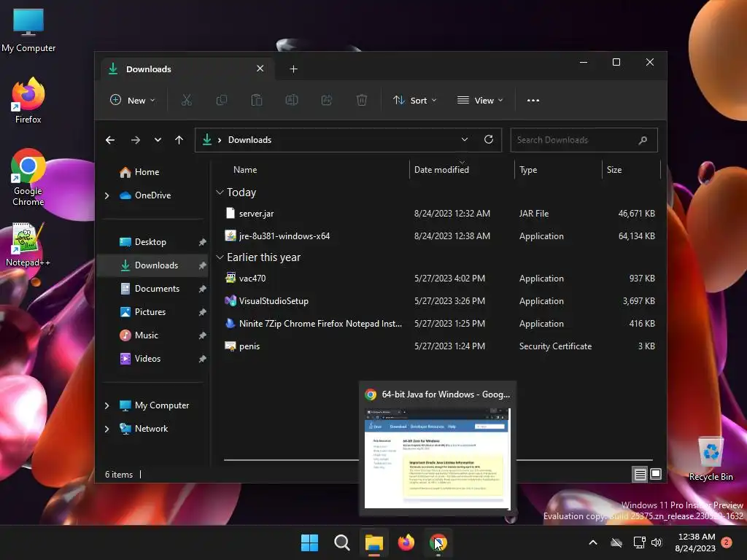Open Windows Start menu
Screen dimensions: 747x560
(x=309, y=542)
